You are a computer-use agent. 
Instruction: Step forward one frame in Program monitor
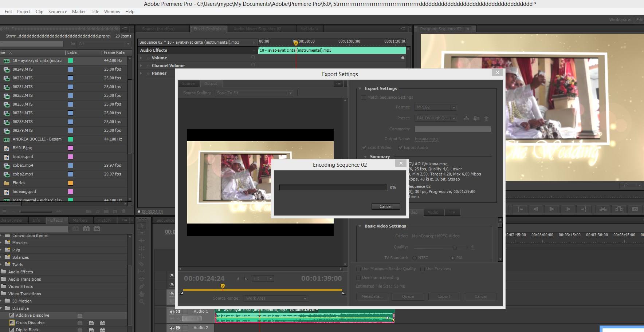coord(568,209)
